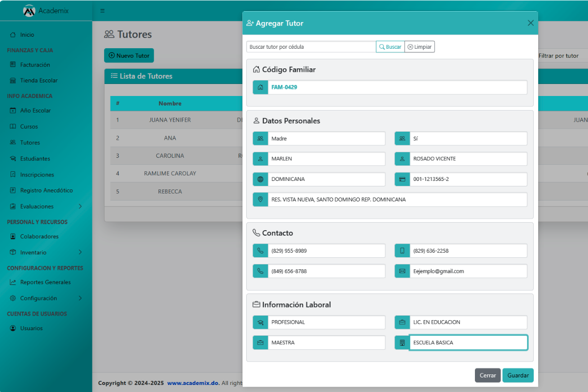
Task: Click the ID card icon beside cédula number
Action: pos(402,179)
